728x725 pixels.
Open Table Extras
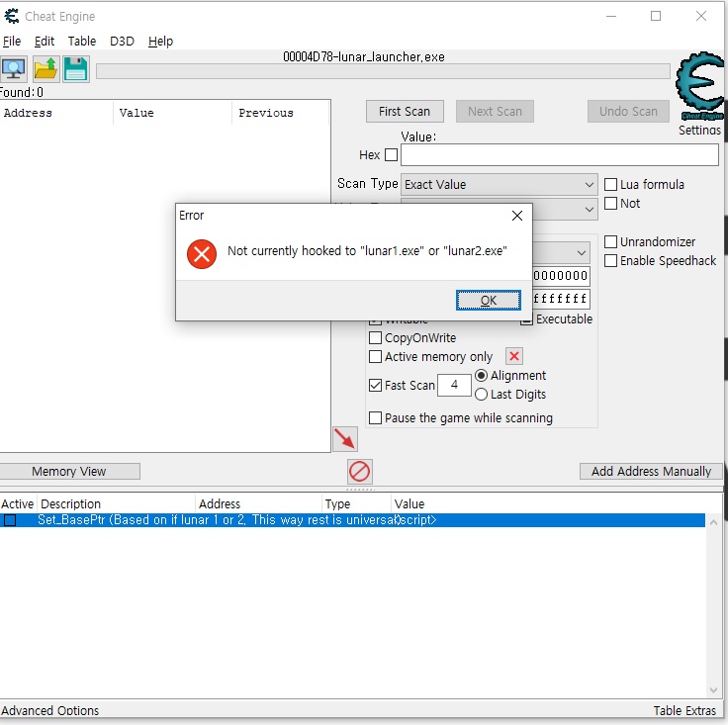(x=684, y=710)
